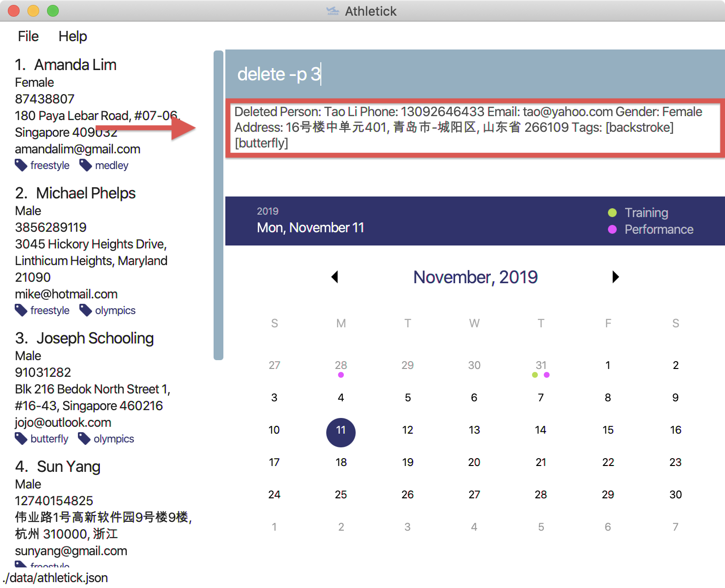Screen dimensions: 725x588
Task: Click the Mon, November 11 header date
Action: [x=311, y=228]
